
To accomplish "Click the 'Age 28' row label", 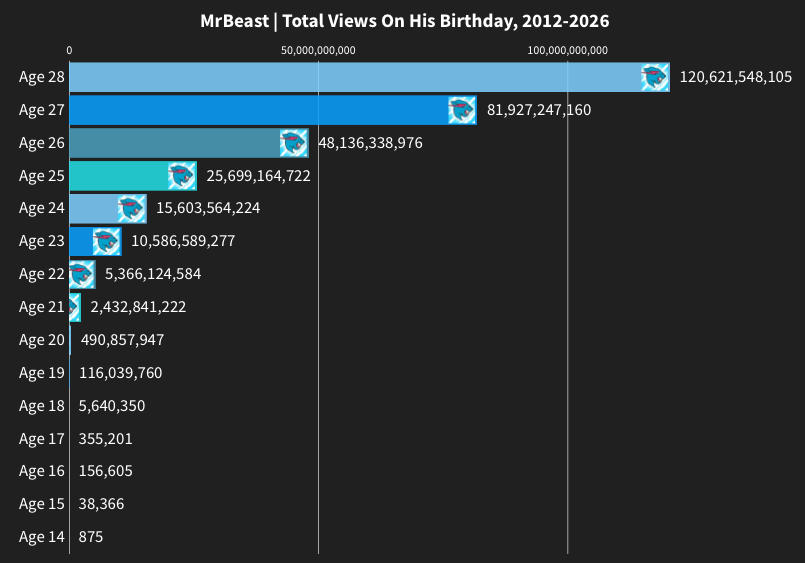I will coord(42,77).
